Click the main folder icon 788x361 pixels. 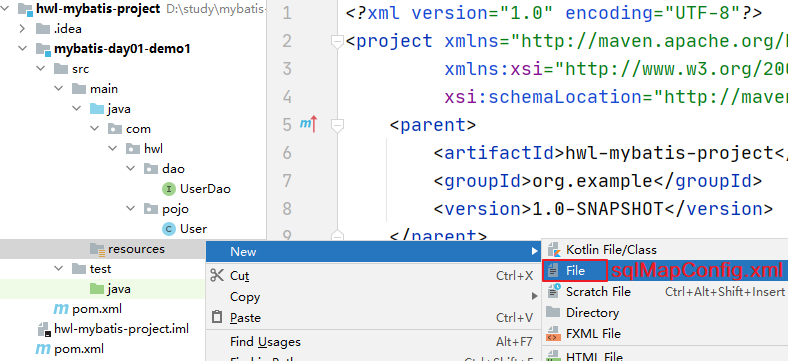pyautogui.click(x=79, y=88)
